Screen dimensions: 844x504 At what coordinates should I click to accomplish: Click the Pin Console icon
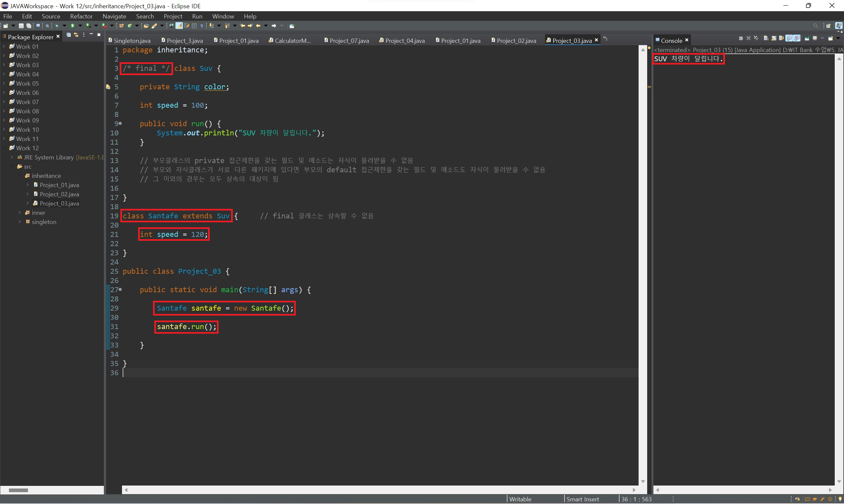(x=807, y=39)
